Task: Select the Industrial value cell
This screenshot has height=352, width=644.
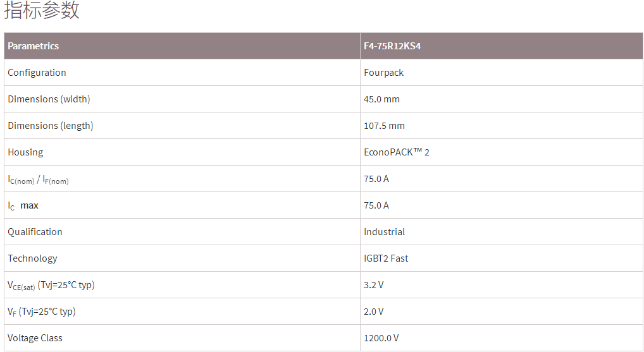Action: coord(384,232)
